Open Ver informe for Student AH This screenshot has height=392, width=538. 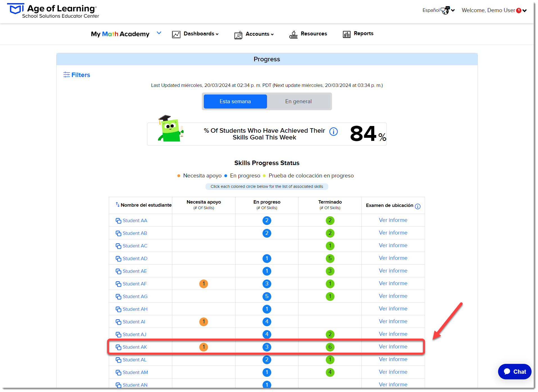pos(393,309)
